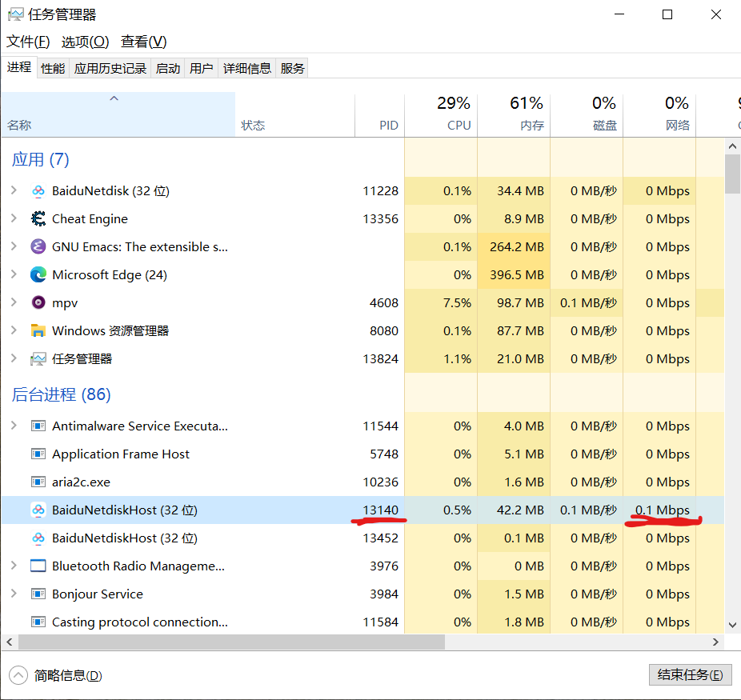Click the horizontal scrollbar thumb
The height and width of the screenshot is (700, 741).
tap(231, 642)
